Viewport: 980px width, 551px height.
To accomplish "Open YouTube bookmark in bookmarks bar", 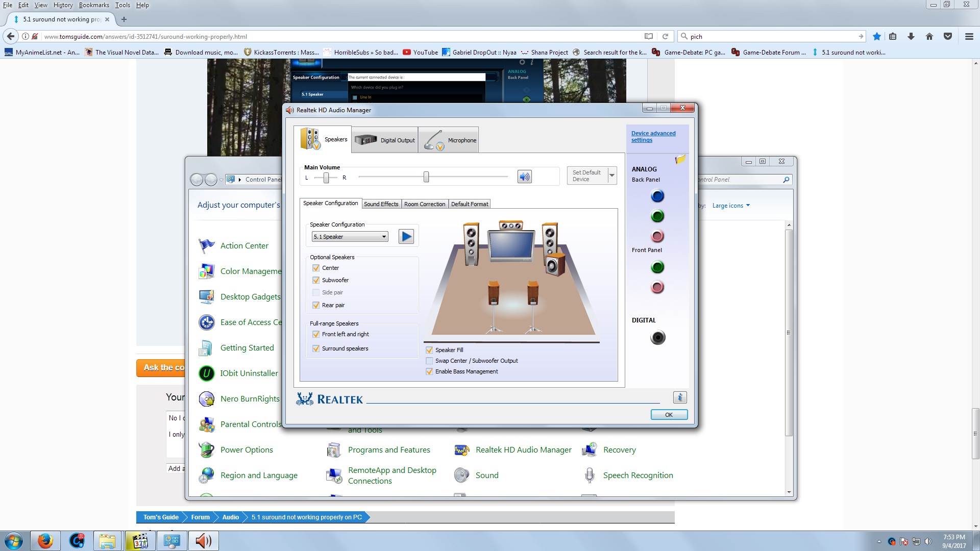I will pyautogui.click(x=420, y=52).
